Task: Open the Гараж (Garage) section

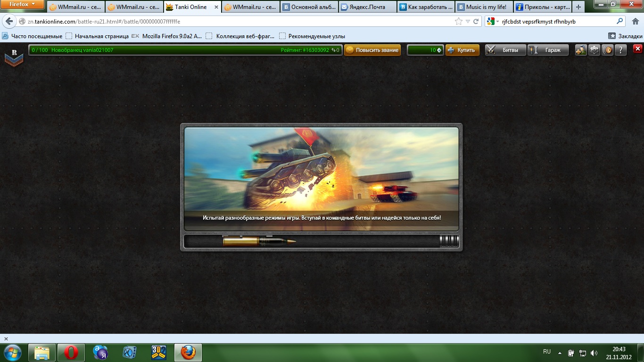Action: pyautogui.click(x=548, y=50)
